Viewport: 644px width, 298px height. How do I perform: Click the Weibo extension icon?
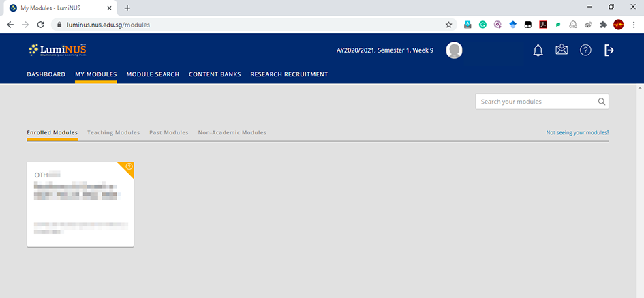point(588,25)
